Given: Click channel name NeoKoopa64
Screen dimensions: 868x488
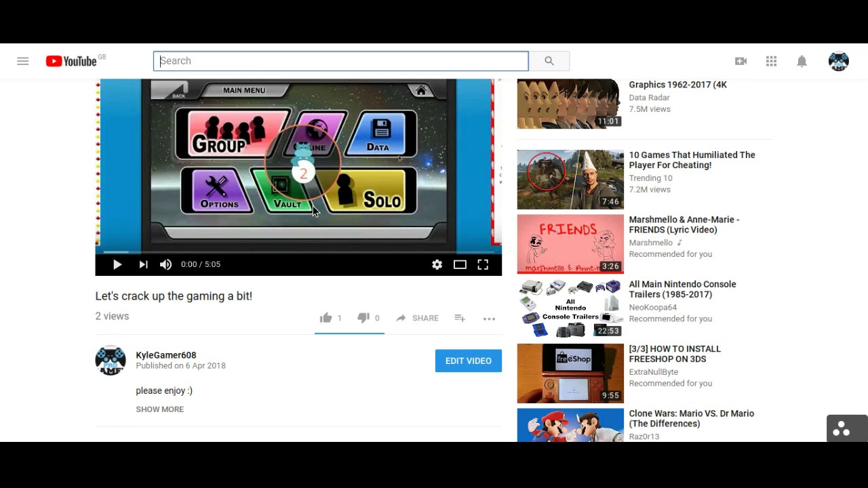Looking at the screenshot, I should (x=653, y=307).
